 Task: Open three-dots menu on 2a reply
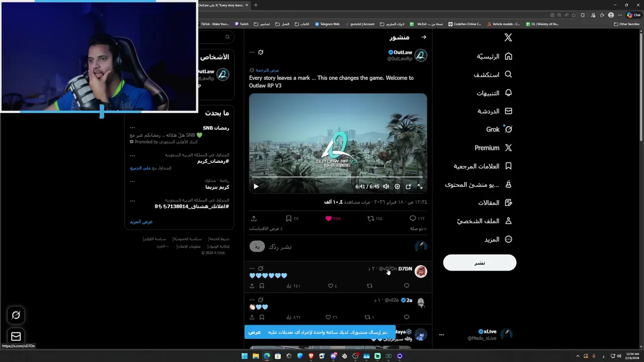[252, 300]
